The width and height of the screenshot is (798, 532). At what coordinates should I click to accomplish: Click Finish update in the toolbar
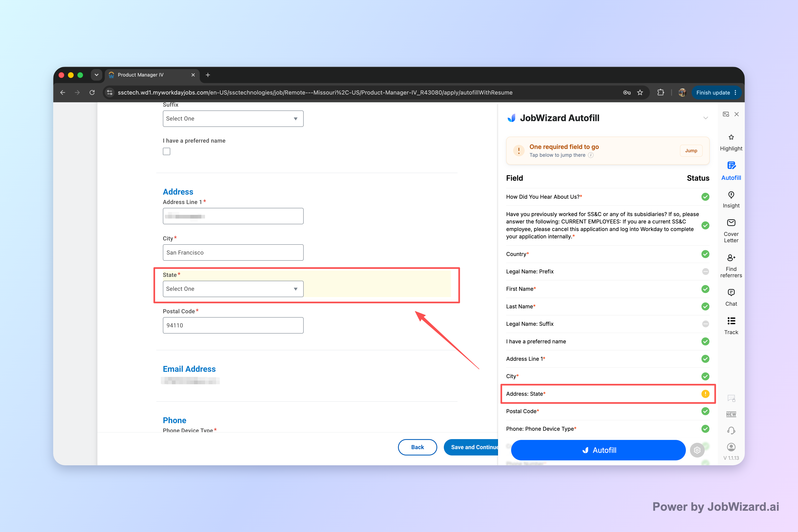713,93
